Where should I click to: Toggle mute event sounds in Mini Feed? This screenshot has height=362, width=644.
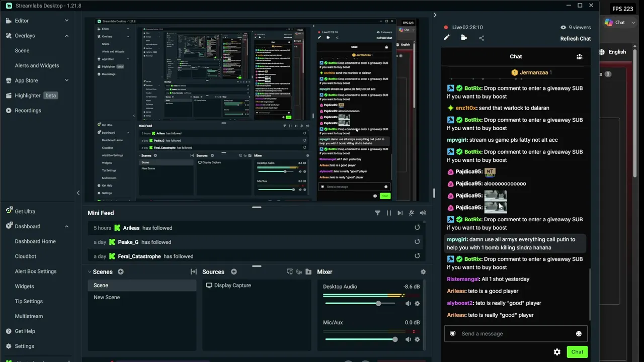point(412,213)
